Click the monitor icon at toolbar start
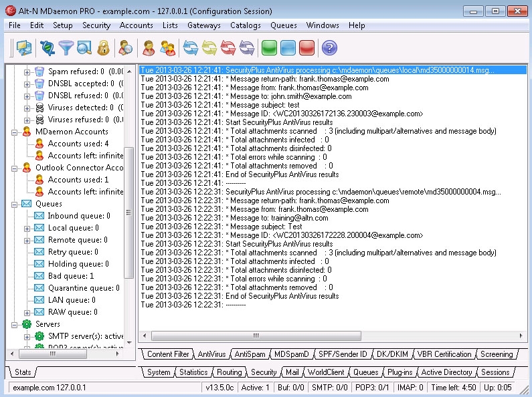Viewport: 532px width, 397px height. [24, 48]
